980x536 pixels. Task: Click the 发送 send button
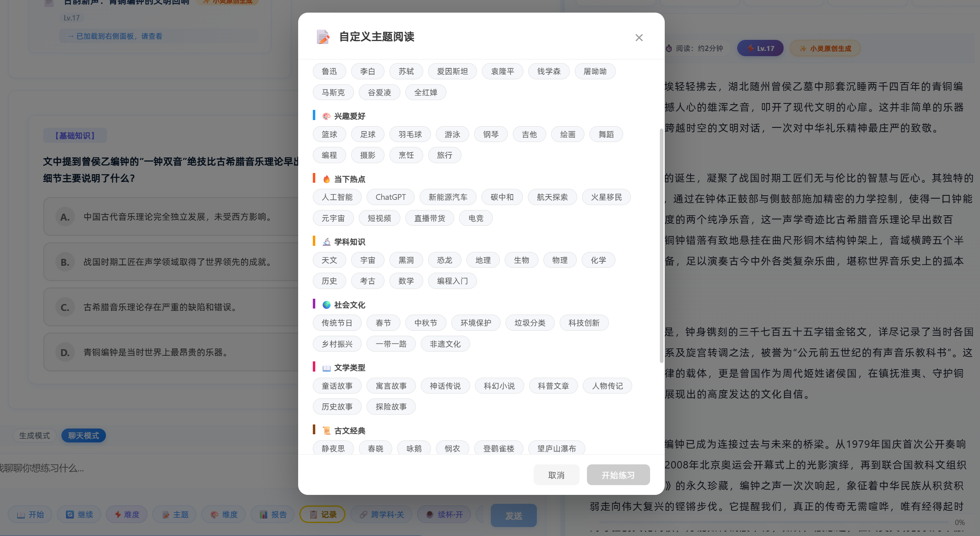pyautogui.click(x=514, y=516)
